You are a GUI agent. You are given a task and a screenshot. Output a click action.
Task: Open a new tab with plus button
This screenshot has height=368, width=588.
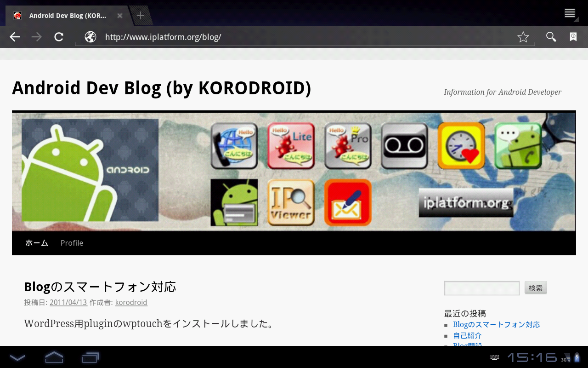click(141, 16)
